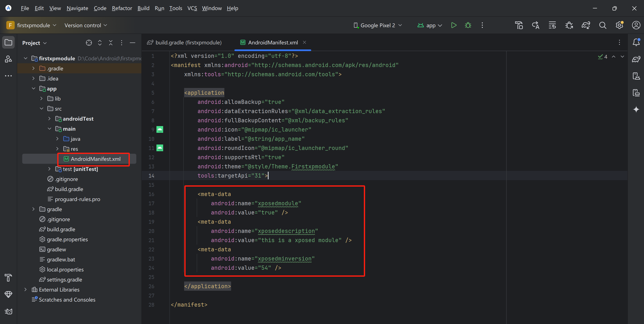Image resolution: width=644 pixels, height=324 pixels.
Task: Open the Build hammer tool window
Action: coord(8,278)
